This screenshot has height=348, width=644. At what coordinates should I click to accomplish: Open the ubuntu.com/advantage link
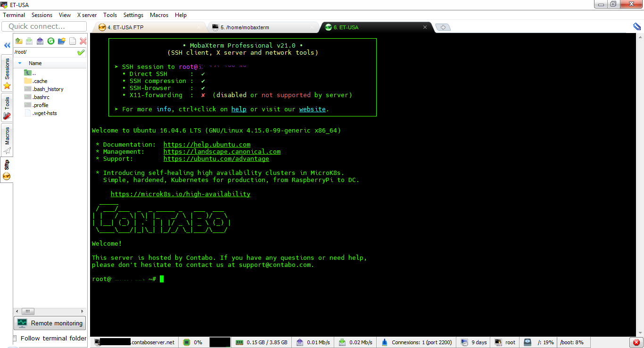coord(216,158)
